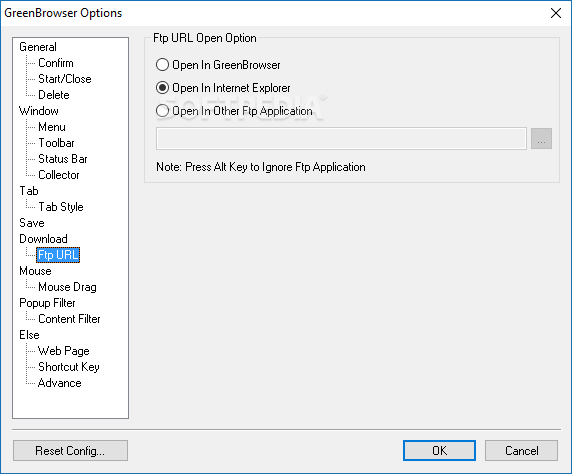
Task: Select the Collector tree item
Action: click(x=59, y=175)
